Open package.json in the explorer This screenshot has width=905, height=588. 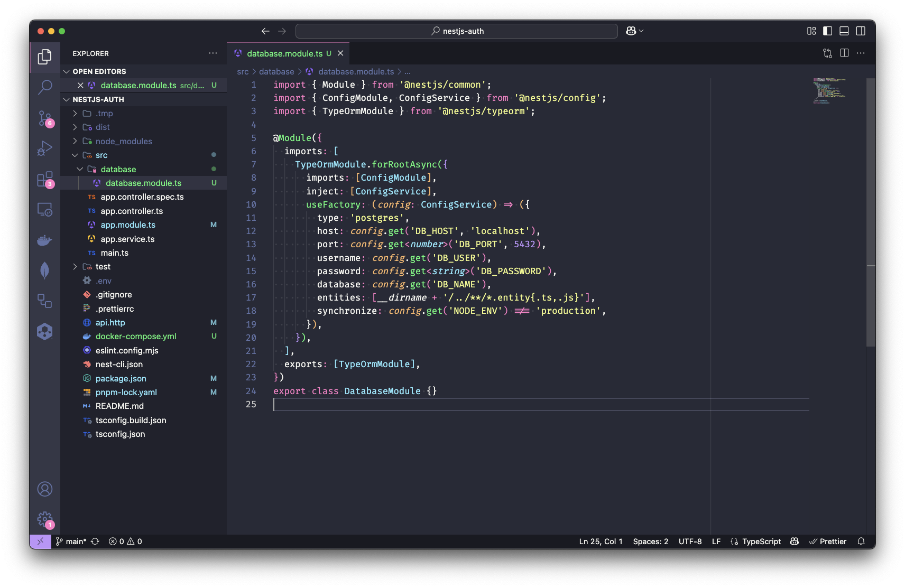coord(144,378)
